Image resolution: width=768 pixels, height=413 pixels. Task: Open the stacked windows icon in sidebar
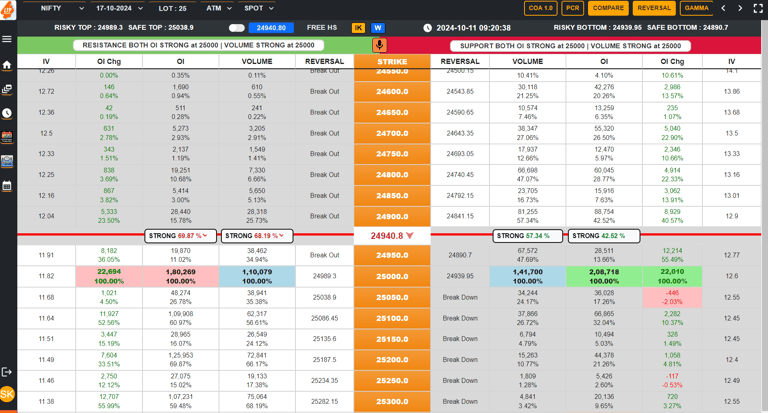click(x=7, y=89)
